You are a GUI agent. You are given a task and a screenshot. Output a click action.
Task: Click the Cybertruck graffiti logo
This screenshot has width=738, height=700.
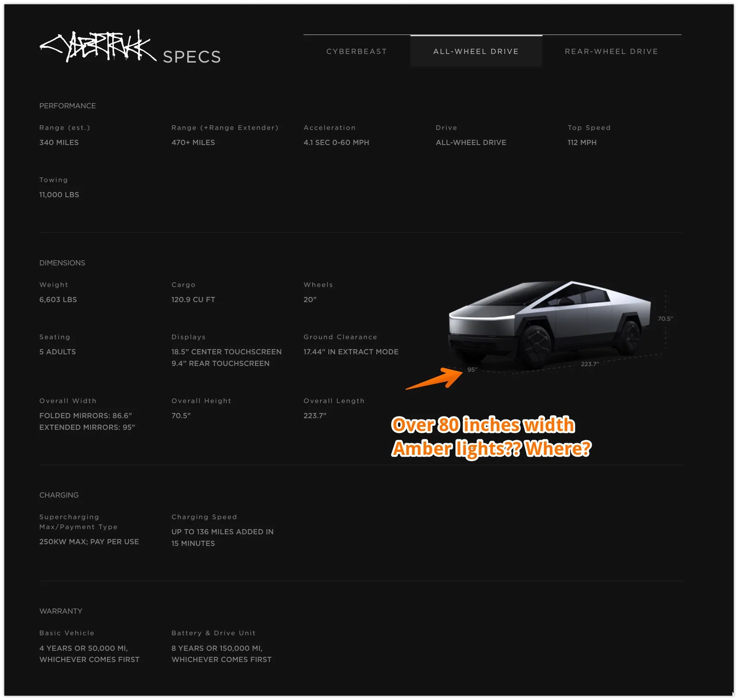tap(98, 46)
